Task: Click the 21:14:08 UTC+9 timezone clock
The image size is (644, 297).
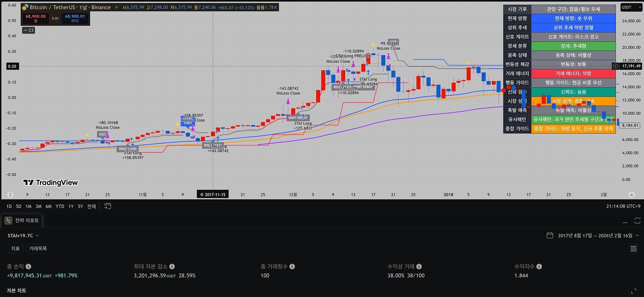Action: tap(623, 206)
